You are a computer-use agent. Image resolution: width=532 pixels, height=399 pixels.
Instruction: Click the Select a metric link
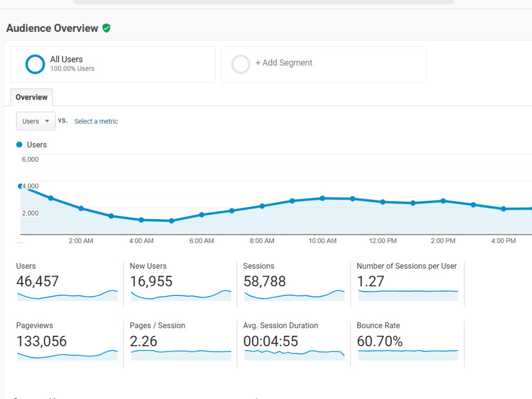[96, 121]
